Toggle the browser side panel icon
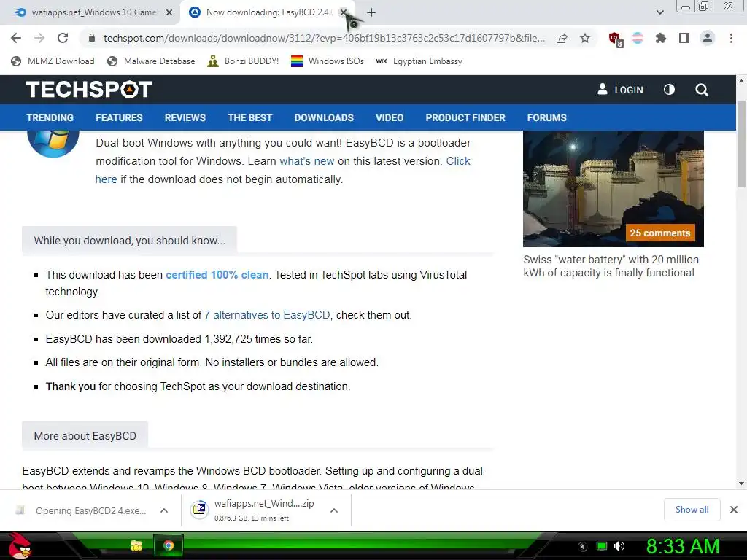Viewport: 747px width, 560px height. (684, 38)
